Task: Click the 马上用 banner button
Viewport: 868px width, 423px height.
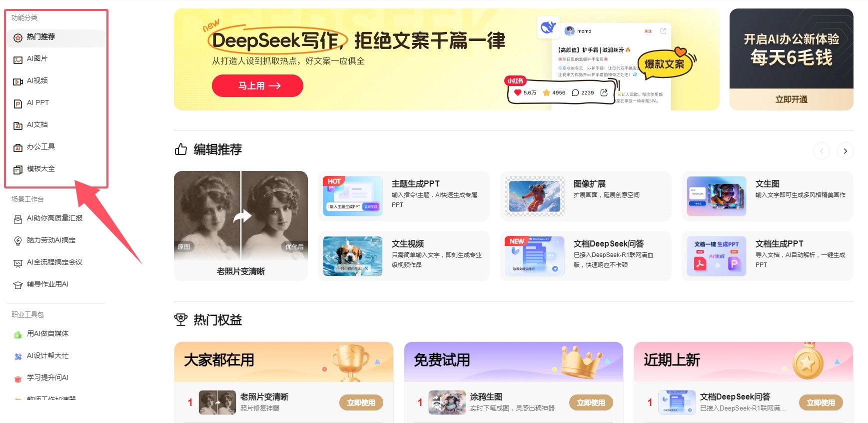Action: tap(257, 85)
